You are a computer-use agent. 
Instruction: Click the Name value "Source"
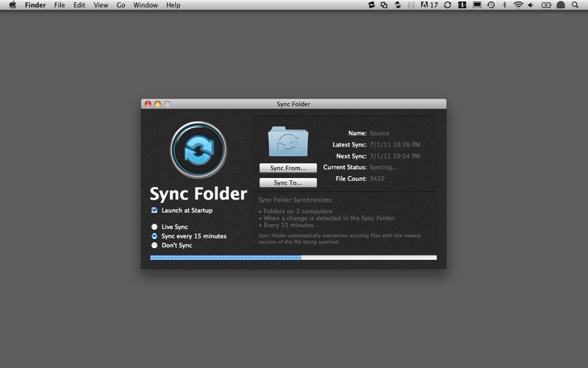pos(379,133)
